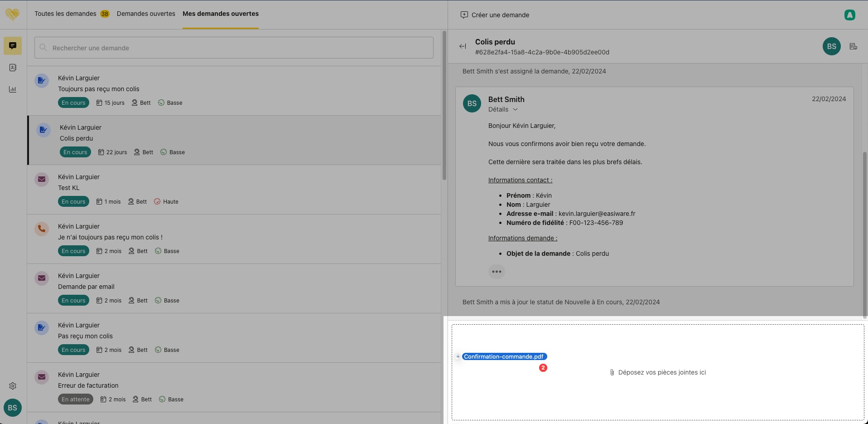Viewport: 868px width, 424px height.
Task: Click the BS user avatar at bottom left
Action: click(x=13, y=408)
